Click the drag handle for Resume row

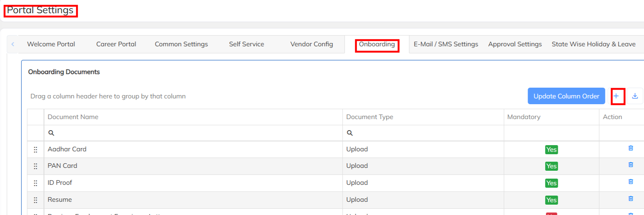[x=36, y=200]
